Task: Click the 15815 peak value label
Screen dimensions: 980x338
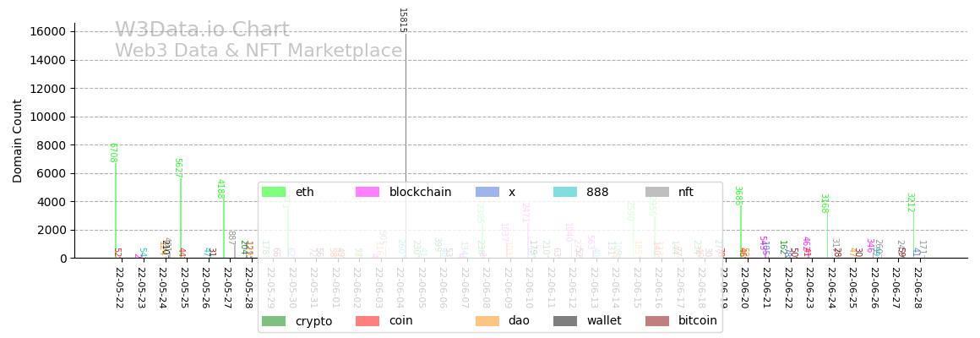Action: point(402,20)
